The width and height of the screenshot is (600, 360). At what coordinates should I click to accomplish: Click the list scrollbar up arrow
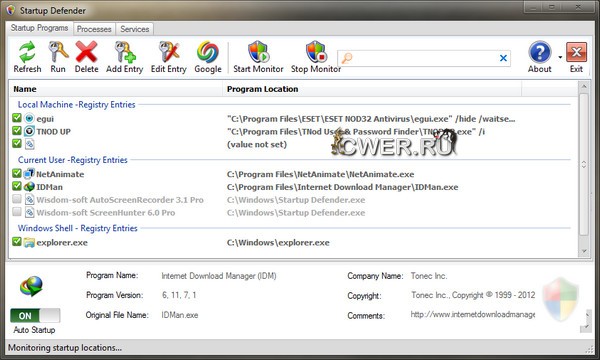pyautogui.click(x=584, y=87)
